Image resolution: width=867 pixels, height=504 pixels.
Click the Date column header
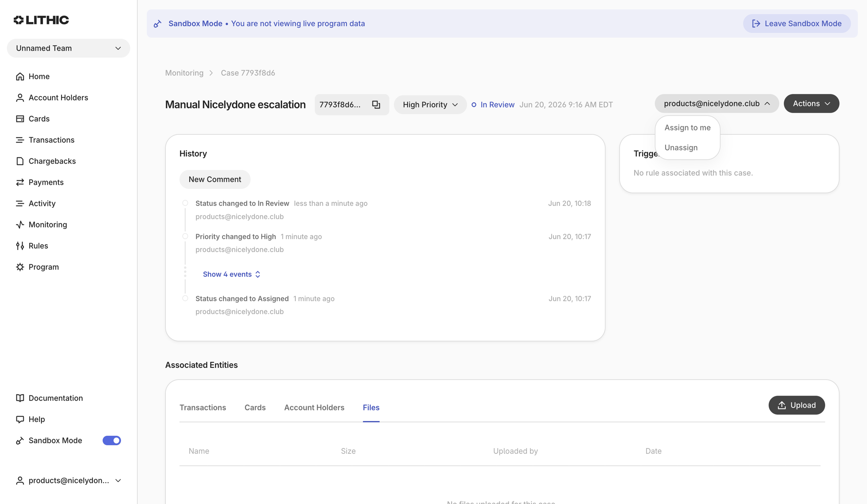pos(654,451)
